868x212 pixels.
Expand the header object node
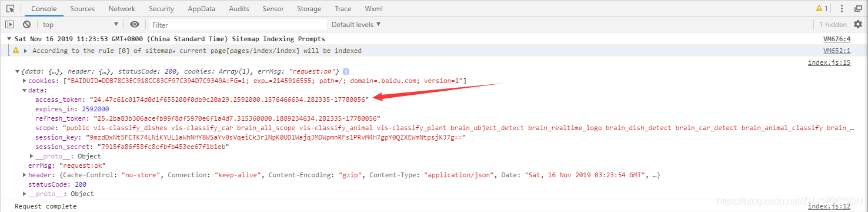24,175
